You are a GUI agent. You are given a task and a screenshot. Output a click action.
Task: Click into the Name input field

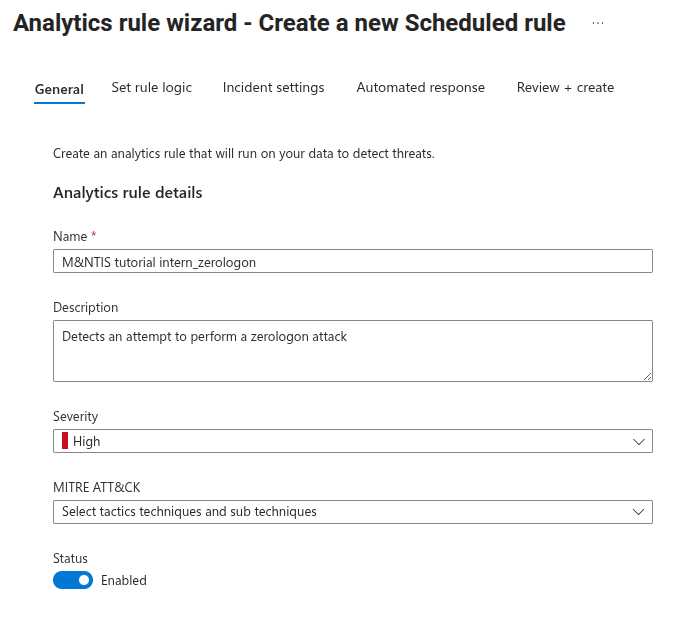pos(353,261)
